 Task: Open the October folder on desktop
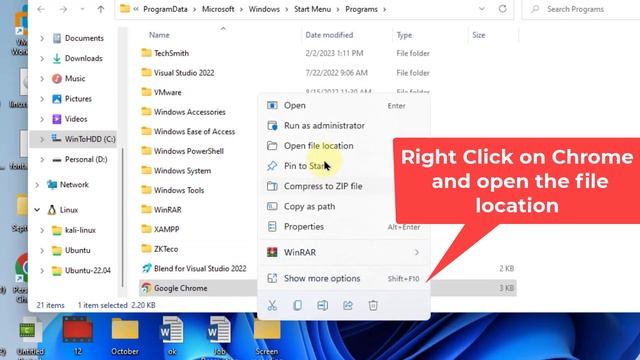pos(125,336)
